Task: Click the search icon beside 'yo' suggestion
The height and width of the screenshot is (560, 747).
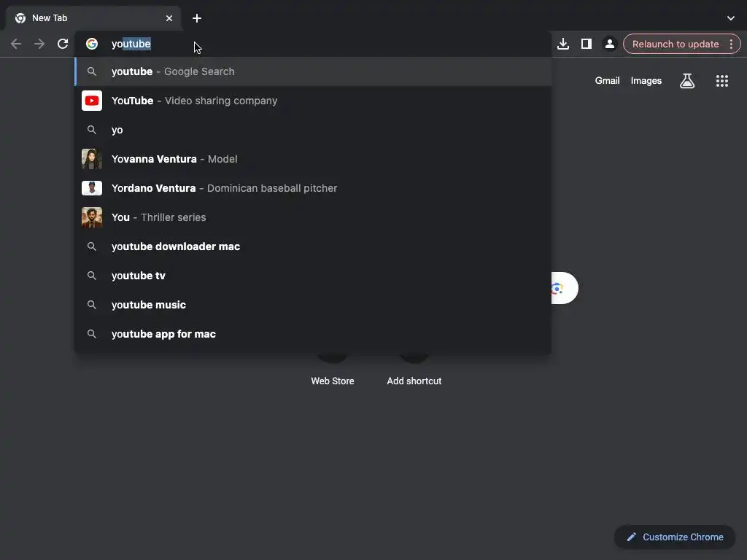Action: 92,130
